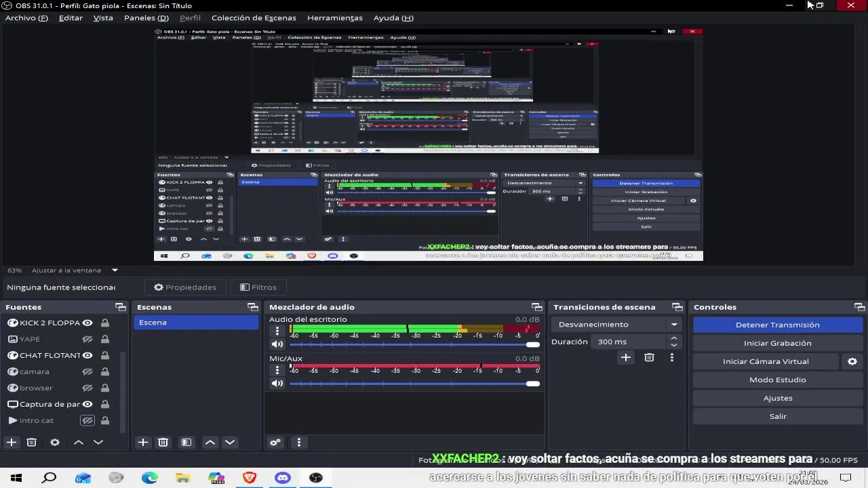Open the Ayuda menu
Screen dimensions: 868x488
click(393, 18)
